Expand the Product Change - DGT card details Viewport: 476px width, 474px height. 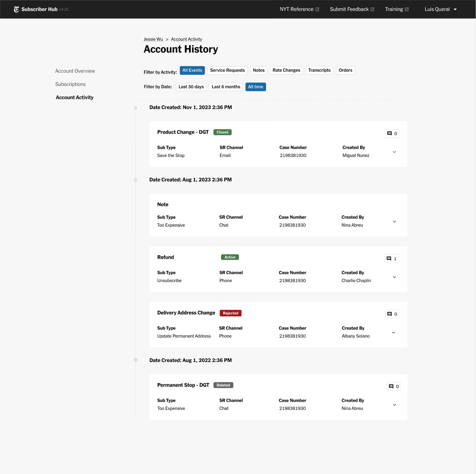tap(394, 152)
